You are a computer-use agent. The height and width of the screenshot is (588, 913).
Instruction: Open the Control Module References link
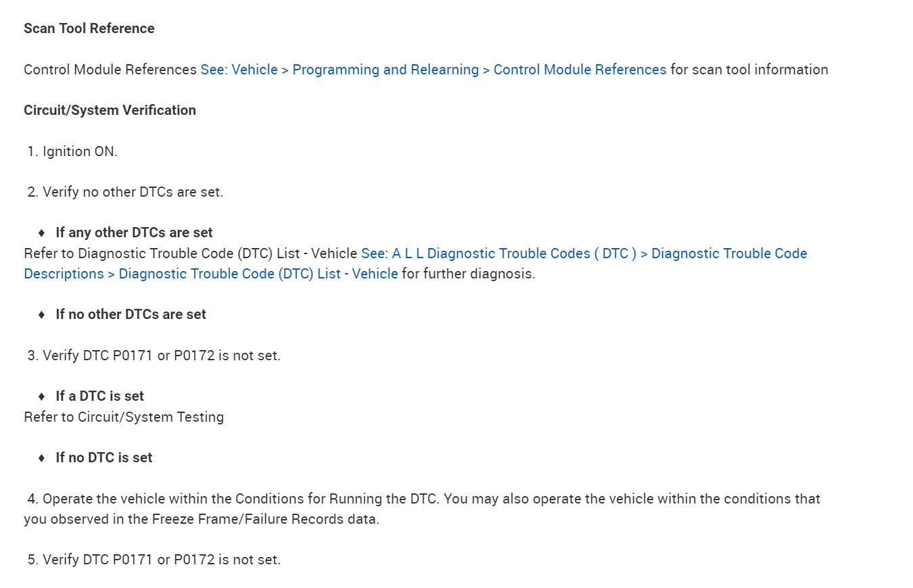433,70
